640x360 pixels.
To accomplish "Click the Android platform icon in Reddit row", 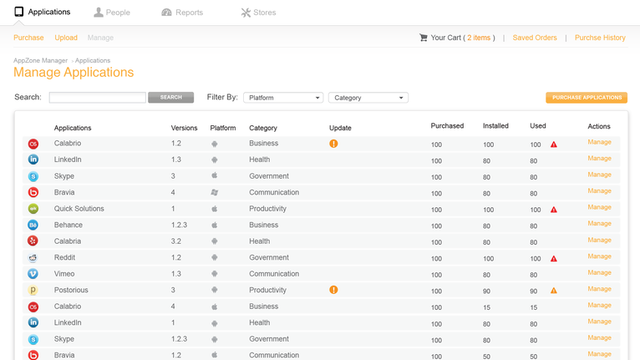I will pyautogui.click(x=214, y=258).
